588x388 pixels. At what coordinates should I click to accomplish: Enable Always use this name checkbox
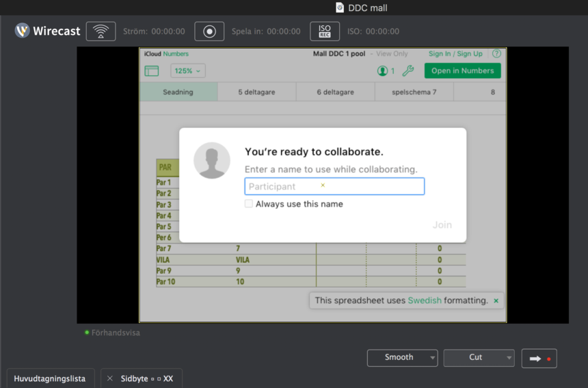pyautogui.click(x=249, y=204)
